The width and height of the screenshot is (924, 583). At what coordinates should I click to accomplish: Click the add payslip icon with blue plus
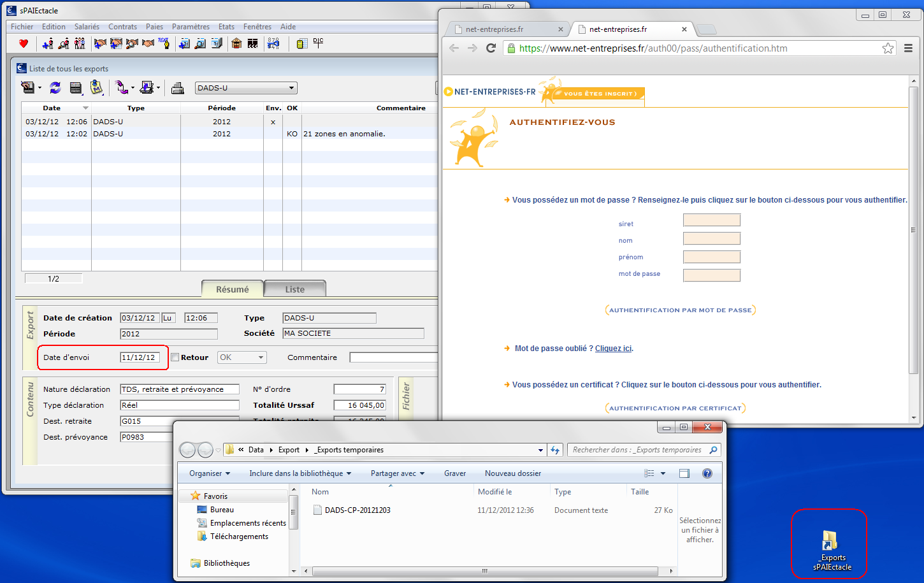(x=184, y=43)
